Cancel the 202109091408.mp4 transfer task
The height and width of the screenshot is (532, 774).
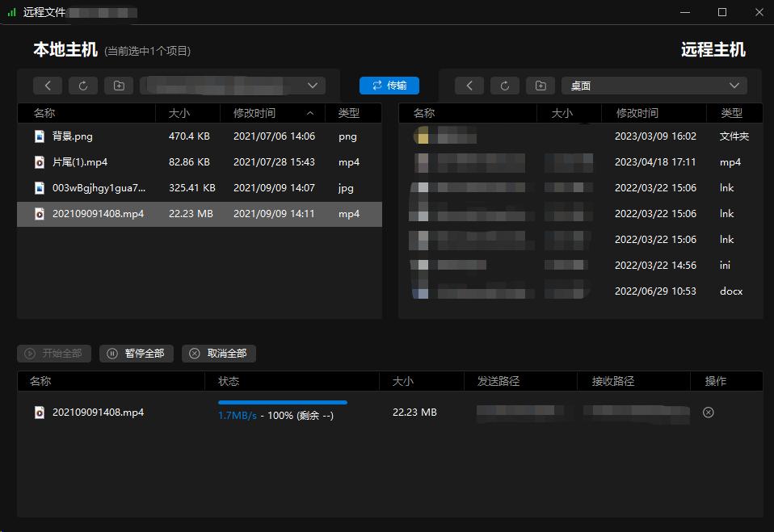click(709, 413)
